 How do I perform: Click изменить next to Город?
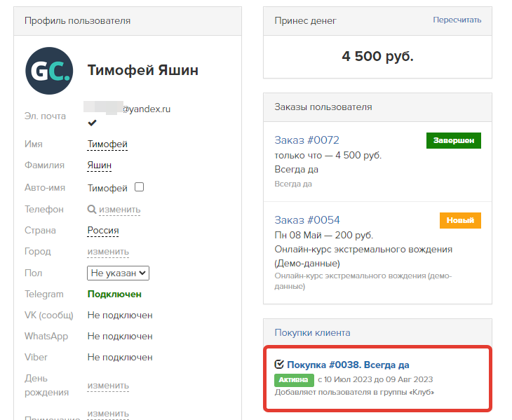tap(108, 252)
